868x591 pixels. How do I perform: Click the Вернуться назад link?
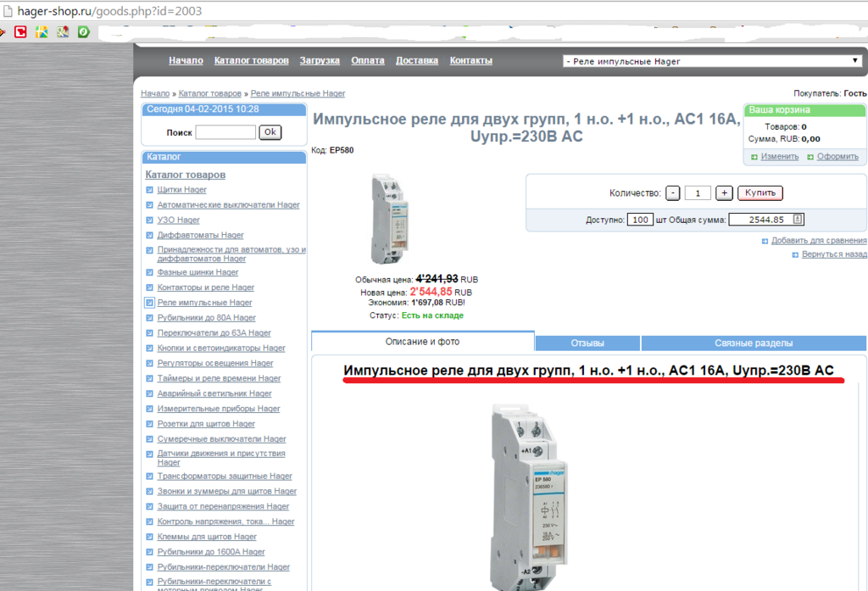click(x=834, y=254)
